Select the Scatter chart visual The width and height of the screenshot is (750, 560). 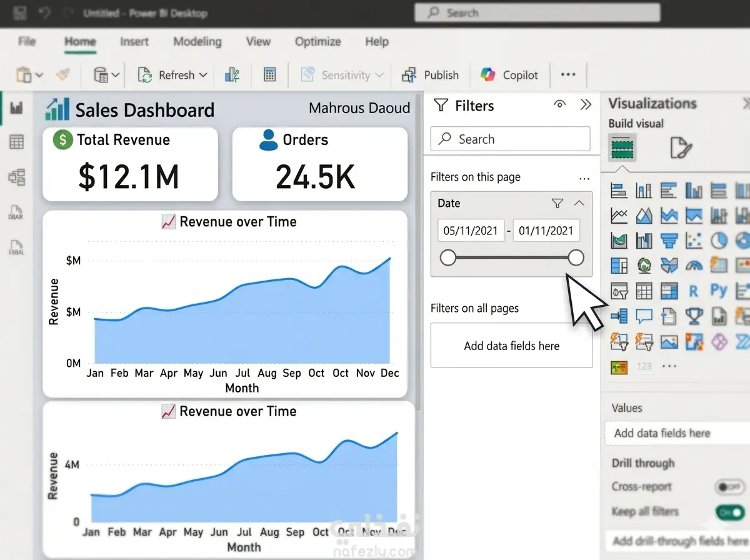pos(694,240)
